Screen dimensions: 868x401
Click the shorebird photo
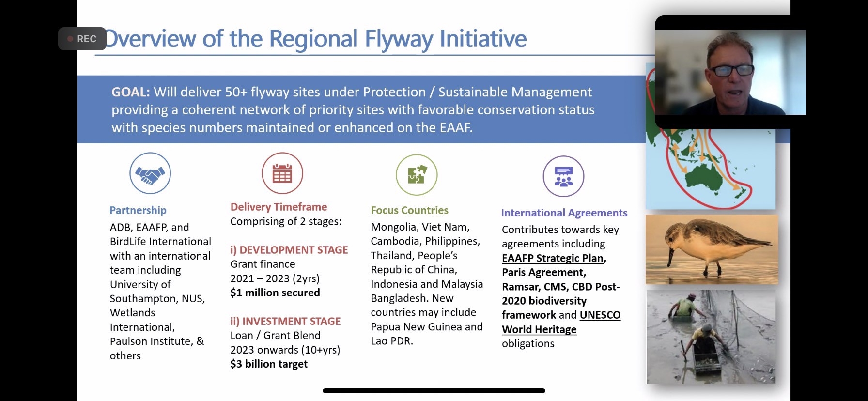712,249
